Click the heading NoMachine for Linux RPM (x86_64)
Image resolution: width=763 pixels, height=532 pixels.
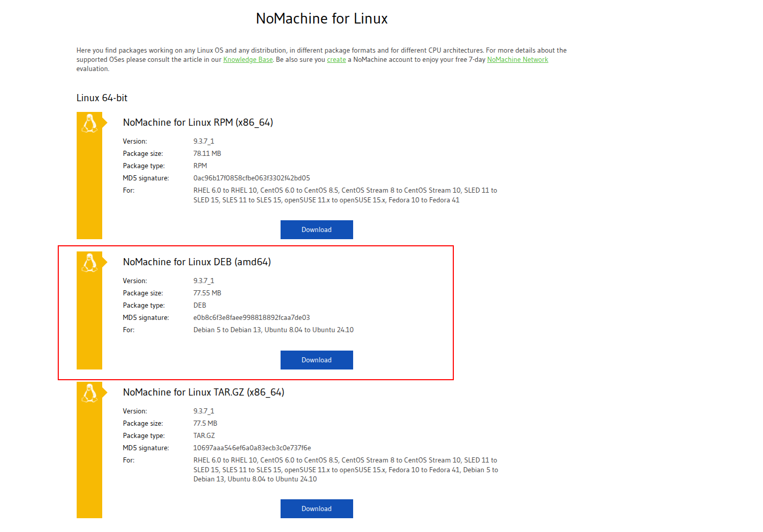(x=198, y=123)
